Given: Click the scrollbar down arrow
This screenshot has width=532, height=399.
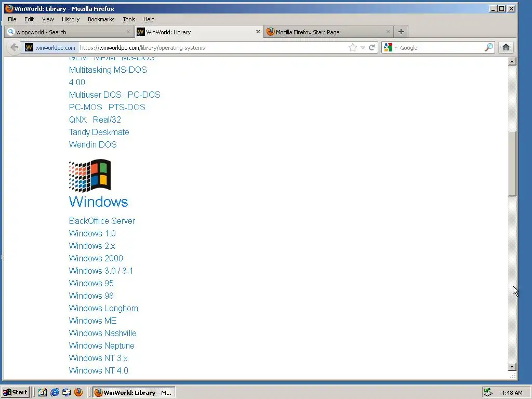Looking at the screenshot, I should click(512, 367).
